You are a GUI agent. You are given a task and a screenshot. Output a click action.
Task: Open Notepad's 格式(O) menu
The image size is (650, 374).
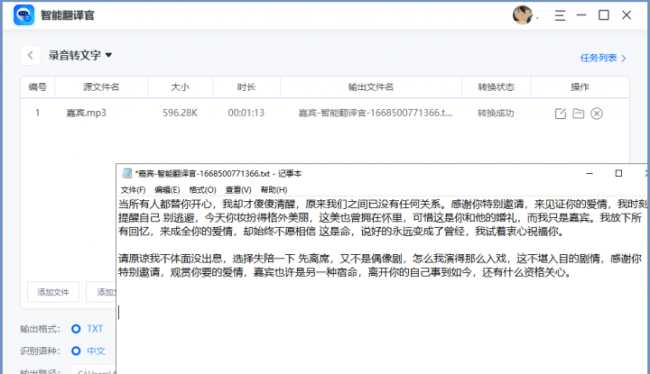pos(203,190)
